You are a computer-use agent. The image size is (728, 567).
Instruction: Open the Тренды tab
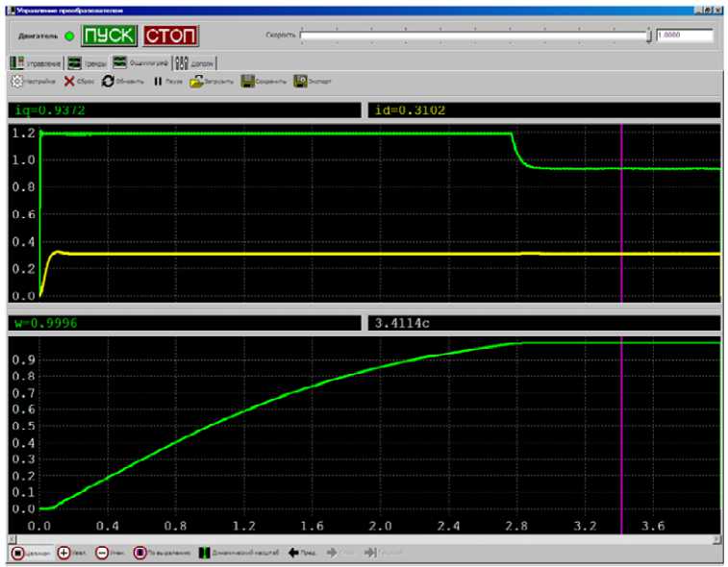[88, 63]
